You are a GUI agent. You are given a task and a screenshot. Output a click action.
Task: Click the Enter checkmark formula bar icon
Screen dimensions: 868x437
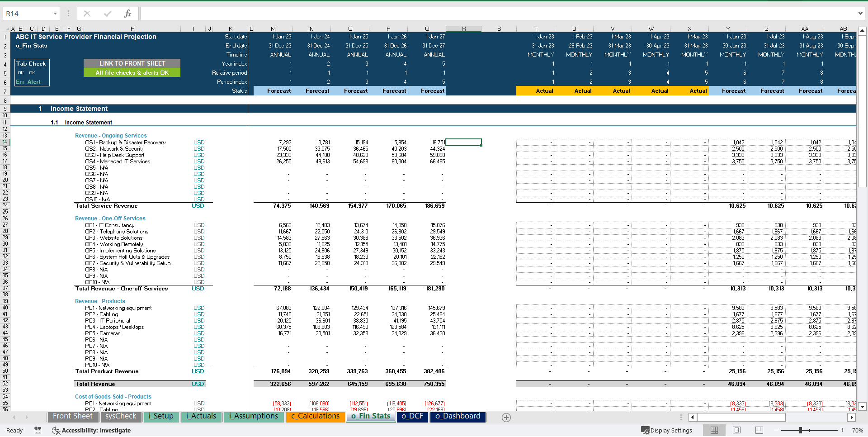(108, 14)
